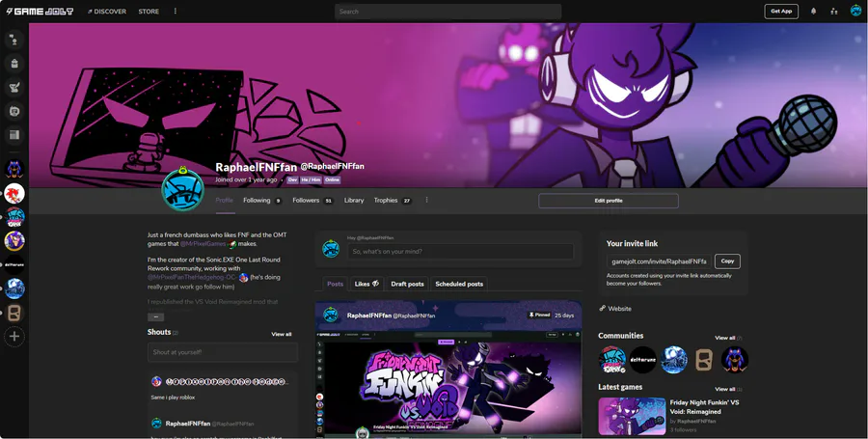Image resolution: width=868 pixels, height=439 pixels.
Task: Click the Website link icon
Action: (x=602, y=309)
